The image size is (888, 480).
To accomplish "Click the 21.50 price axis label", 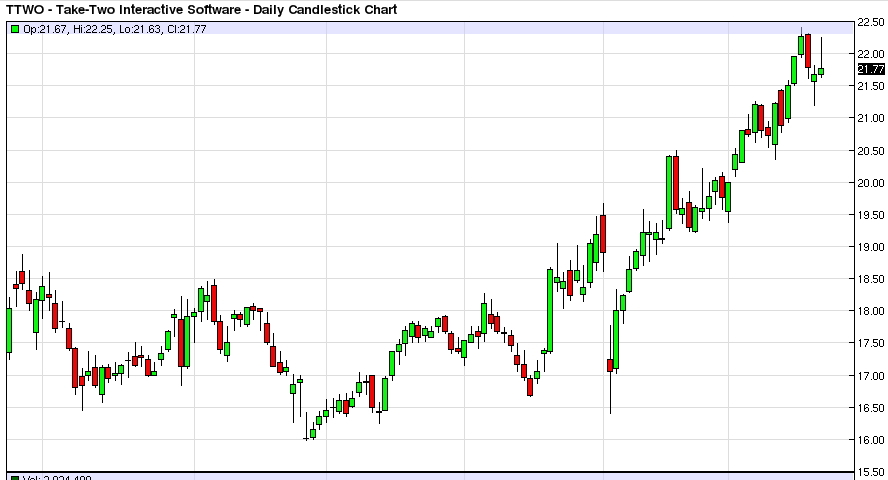I will pyautogui.click(x=871, y=86).
